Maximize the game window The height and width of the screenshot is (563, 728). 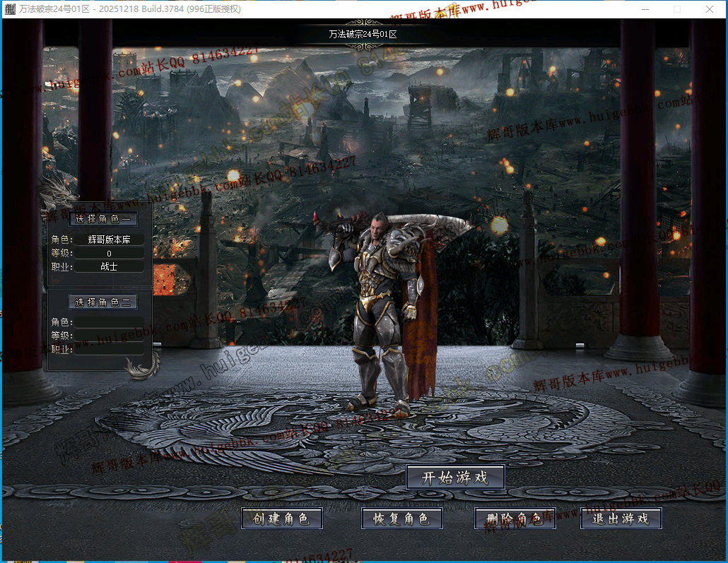coord(677,9)
